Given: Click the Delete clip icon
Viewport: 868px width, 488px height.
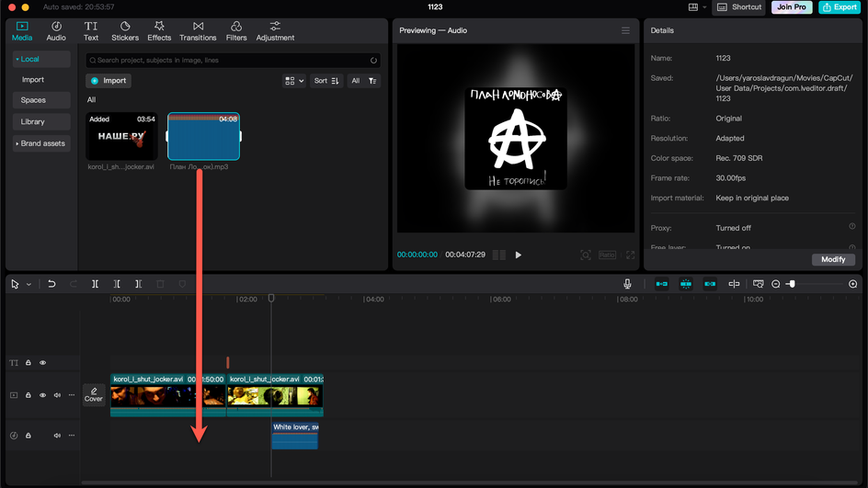Looking at the screenshot, I should tap(160, 284).
